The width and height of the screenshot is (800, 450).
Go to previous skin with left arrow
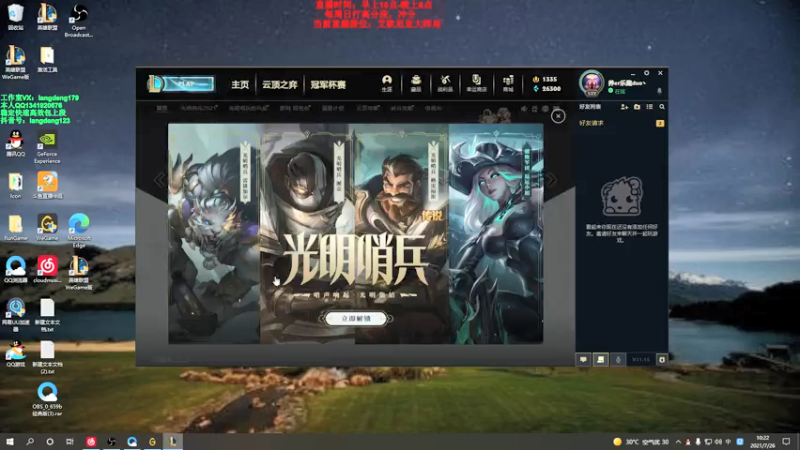tap(160, 180)
